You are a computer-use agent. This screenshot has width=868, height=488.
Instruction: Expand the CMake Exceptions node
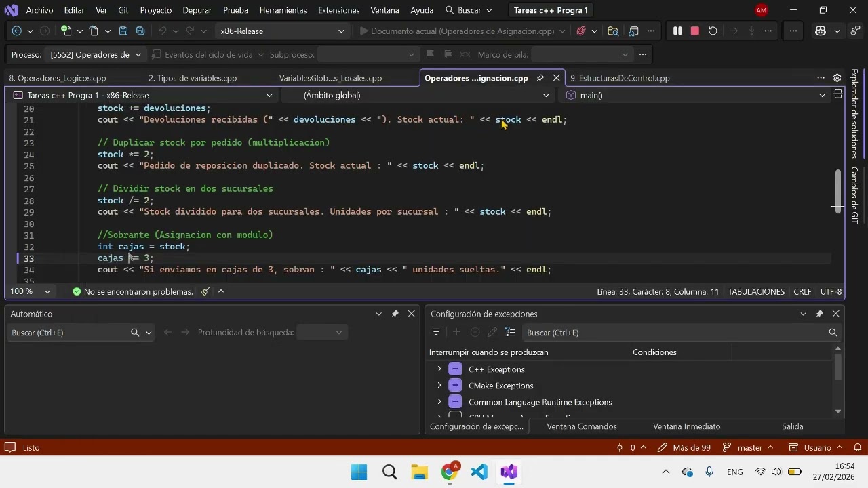(439, 386)
